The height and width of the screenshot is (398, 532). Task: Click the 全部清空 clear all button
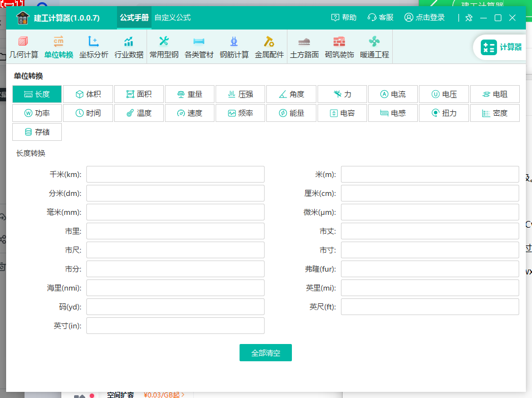point(265,353)
